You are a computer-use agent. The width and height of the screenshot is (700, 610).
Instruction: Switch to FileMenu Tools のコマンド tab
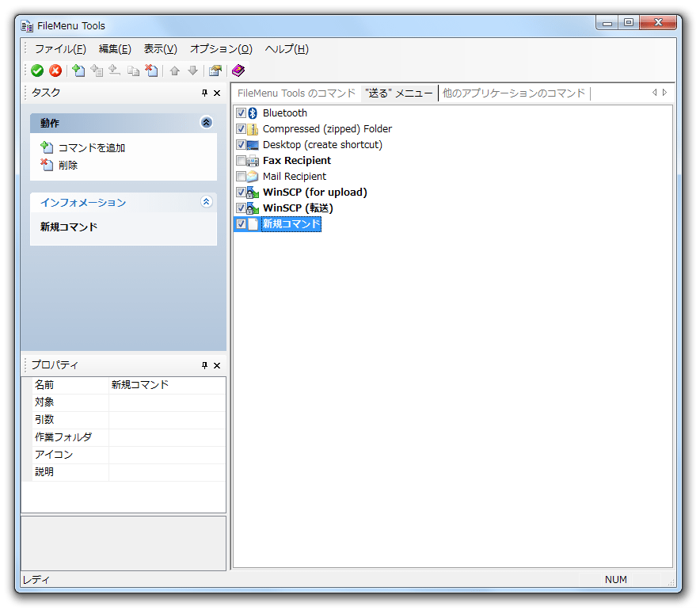[x=296, y=93]
